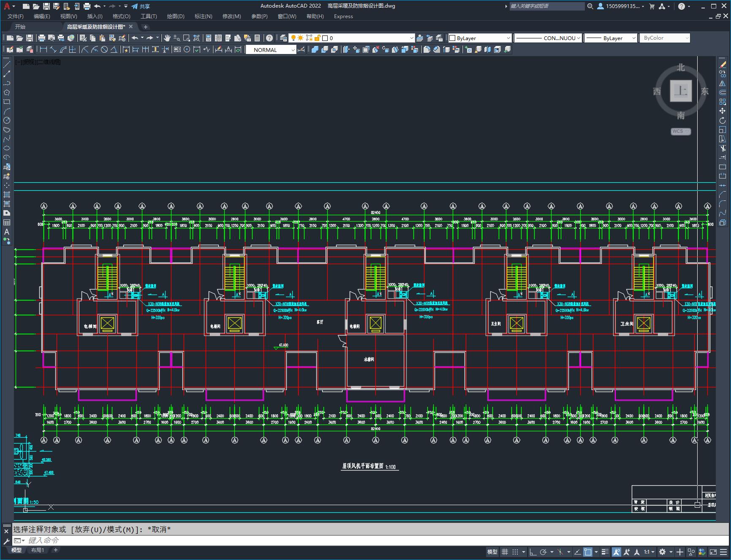Click the Workspace switching gear icon

pyautogui.click(x=662, y=552)
